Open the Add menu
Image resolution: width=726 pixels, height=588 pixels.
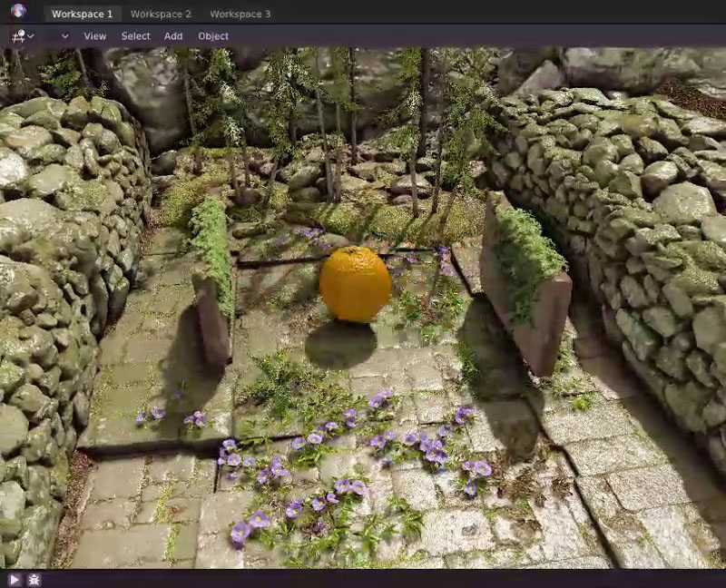tap(173, 36)
